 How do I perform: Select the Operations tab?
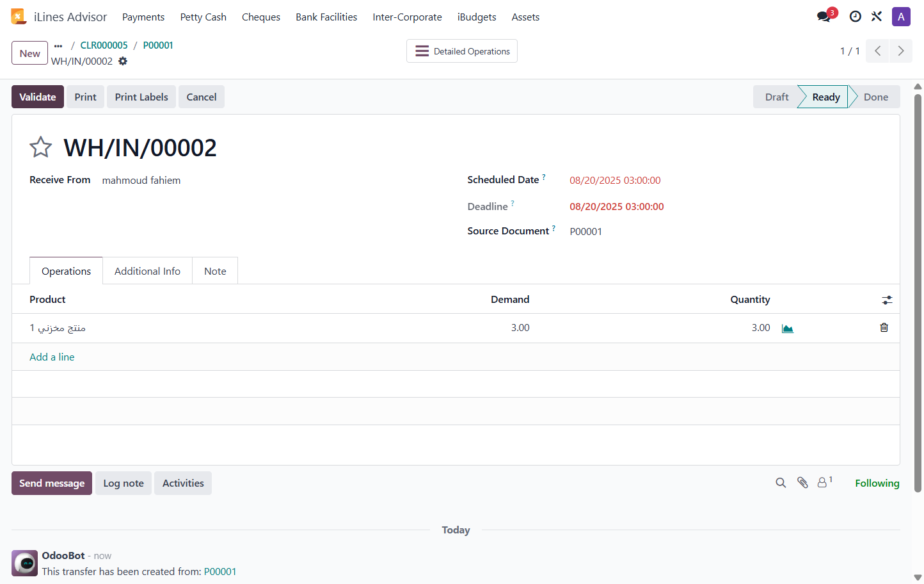coord(67,271)
